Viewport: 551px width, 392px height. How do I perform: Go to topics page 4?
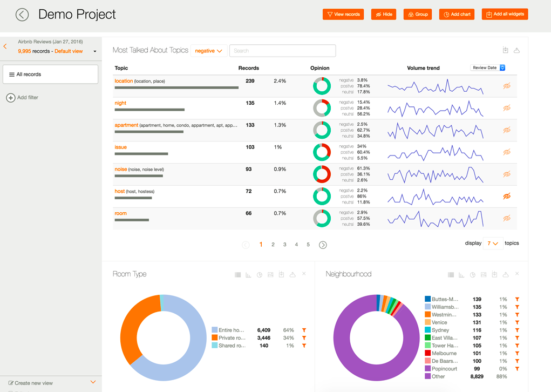click(296, 245)
